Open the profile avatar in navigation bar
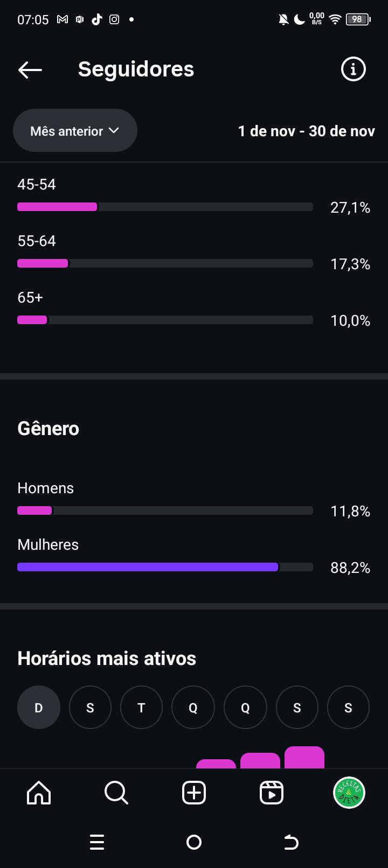388x868 pixels. pyautogui.click(x=349, y=793)
